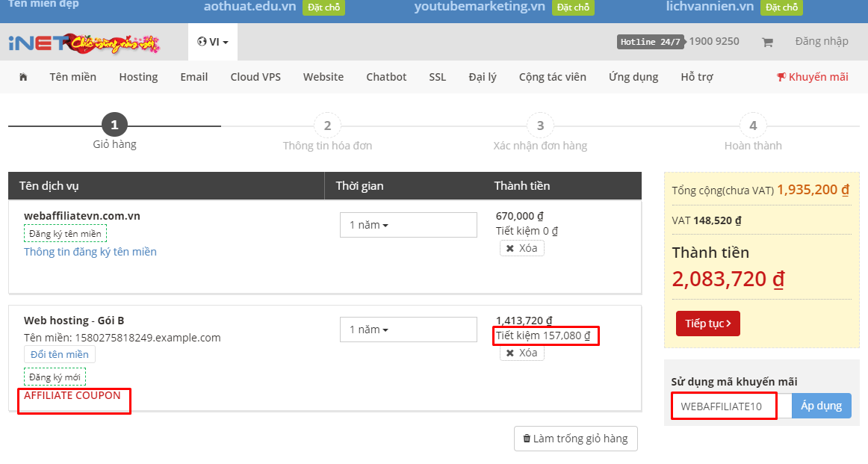Focus the promo code input field
Screen dimensions: 868x464
click(x=731, y=406)
